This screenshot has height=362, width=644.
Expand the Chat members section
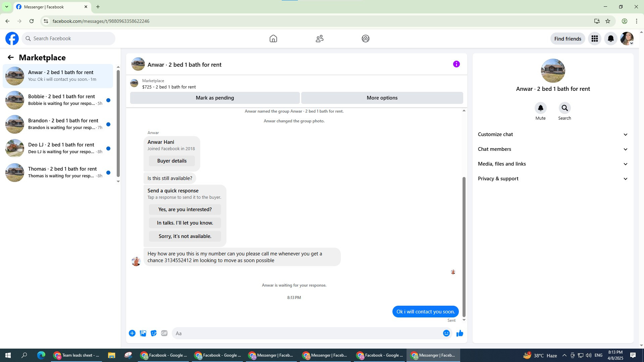pos(552,149)
